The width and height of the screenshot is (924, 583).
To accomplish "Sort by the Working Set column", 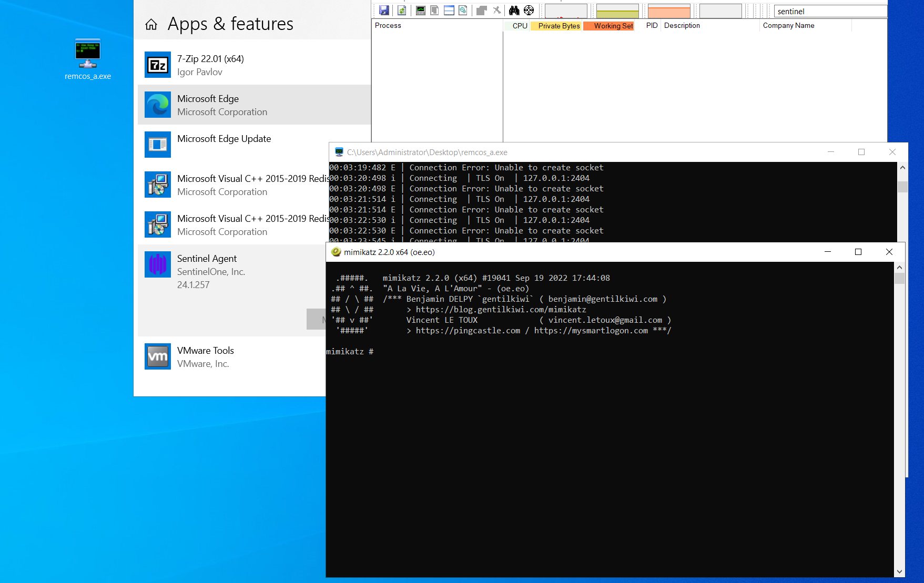I will click(610, 26).
